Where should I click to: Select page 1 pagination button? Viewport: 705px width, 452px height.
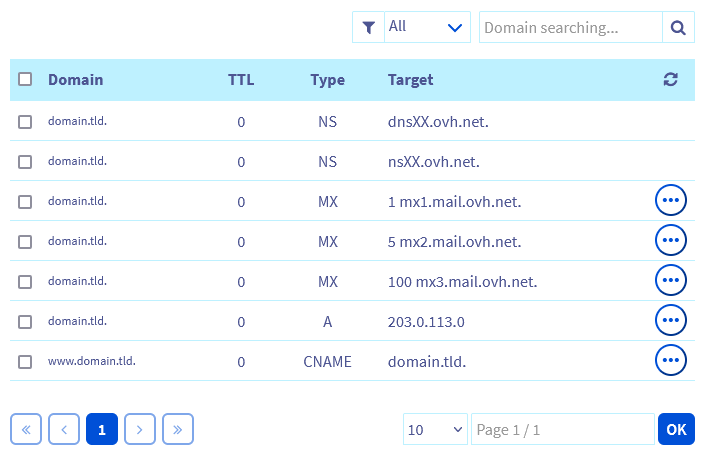[x=101, y=429]
